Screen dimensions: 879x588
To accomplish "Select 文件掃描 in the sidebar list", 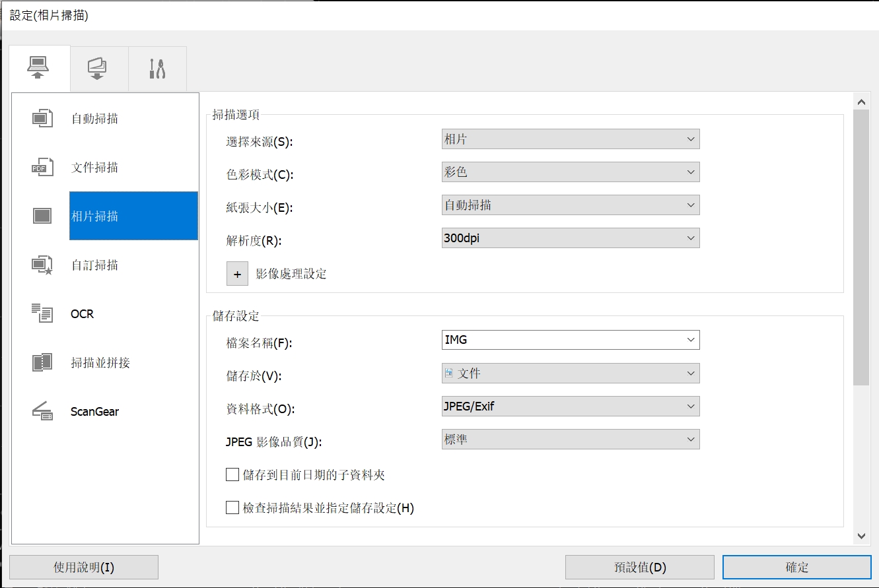I will tap(94, 168).
